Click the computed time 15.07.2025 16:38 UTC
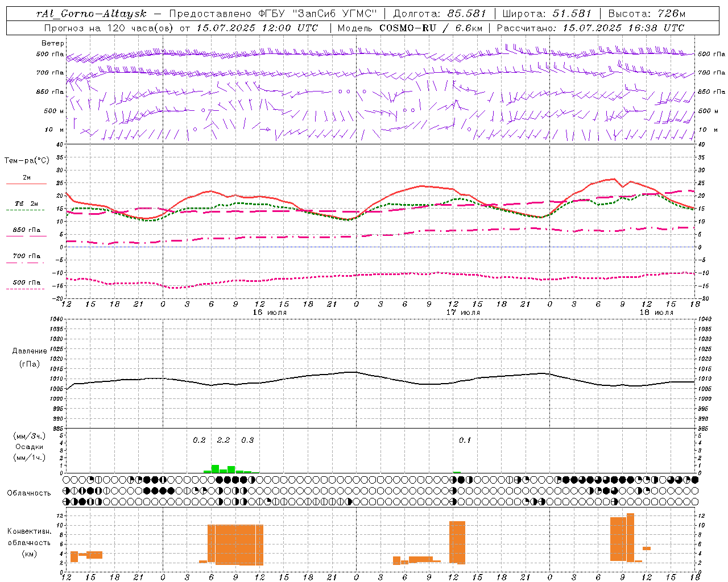This screenshot has height=582, width=728. [623, 27]
